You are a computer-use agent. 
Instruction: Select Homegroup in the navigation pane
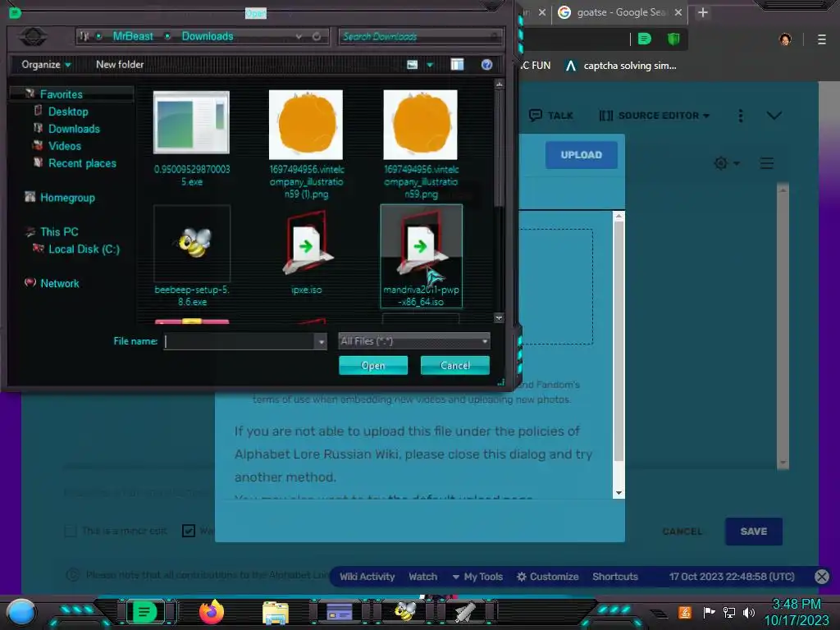pyautogui.click(x=67, y=198)
